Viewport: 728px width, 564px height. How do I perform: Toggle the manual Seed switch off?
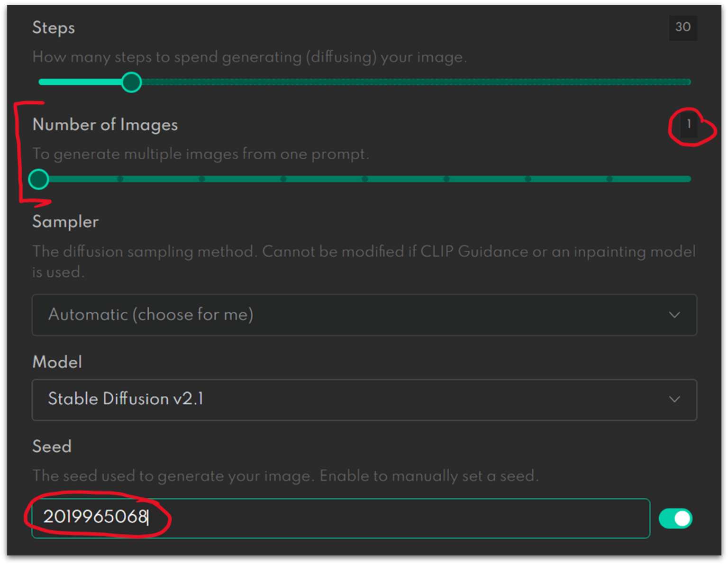tap(675, 518)
